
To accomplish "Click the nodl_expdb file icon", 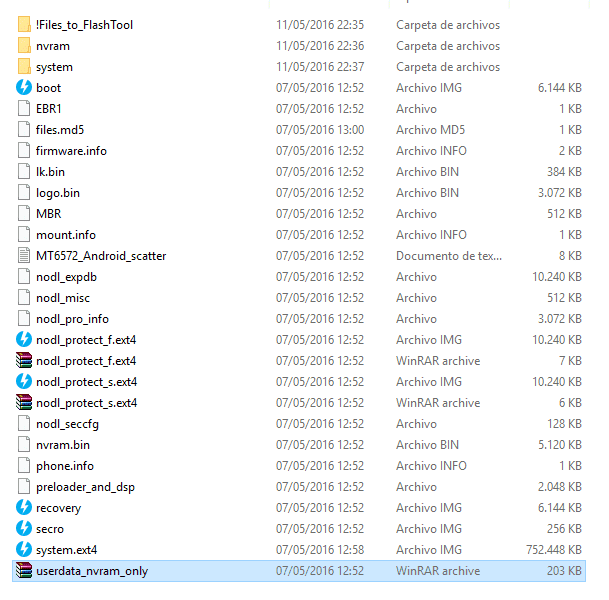I will click(x=24, y=277).
